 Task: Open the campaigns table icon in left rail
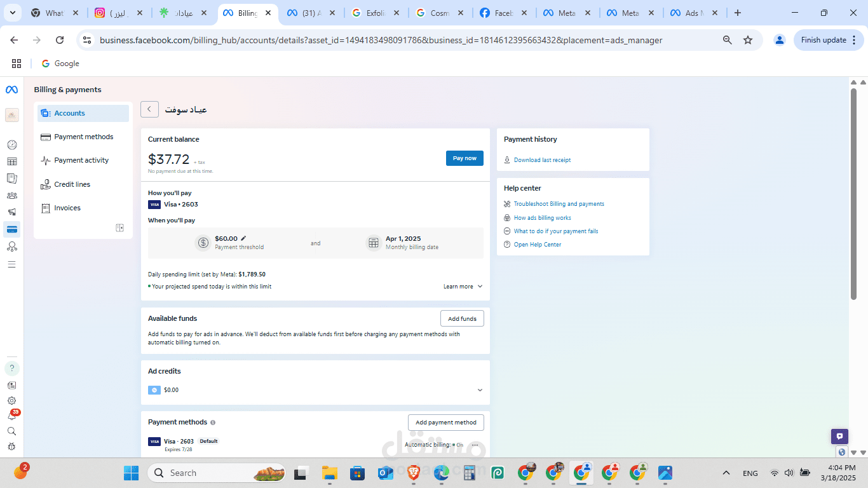11,162
